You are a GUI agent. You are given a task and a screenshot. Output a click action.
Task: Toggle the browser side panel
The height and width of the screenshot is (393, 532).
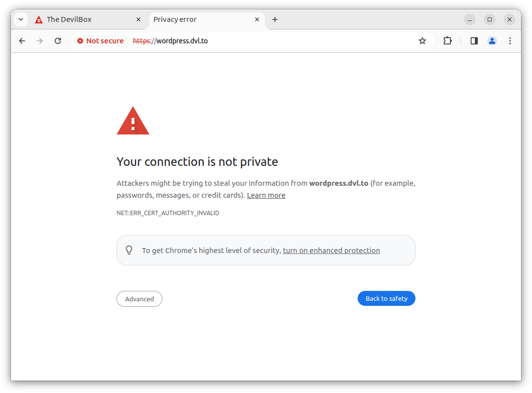coord(474,41)
